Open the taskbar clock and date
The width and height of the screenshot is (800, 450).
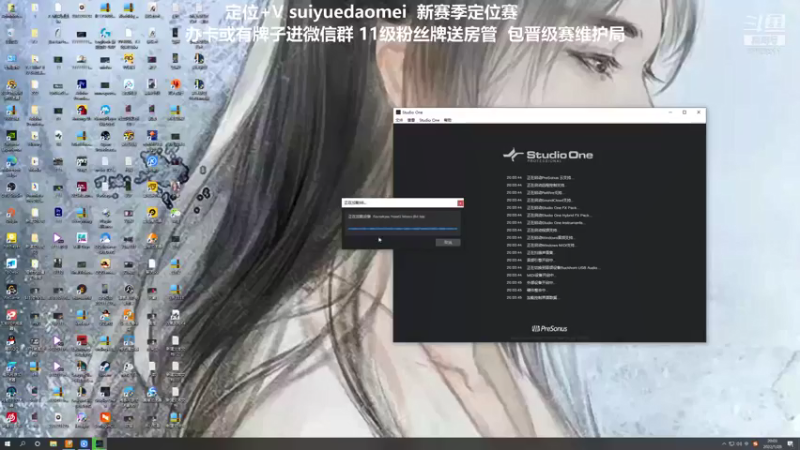tap(772, 444)
